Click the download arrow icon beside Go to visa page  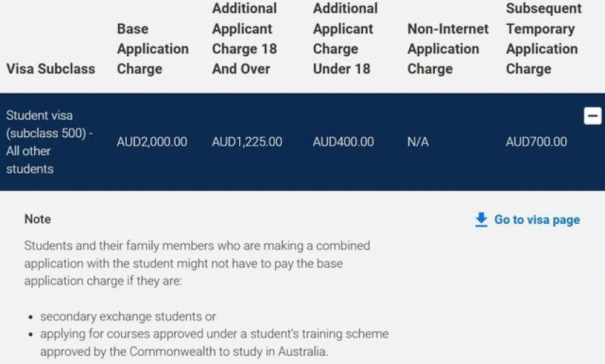[481, 220]
